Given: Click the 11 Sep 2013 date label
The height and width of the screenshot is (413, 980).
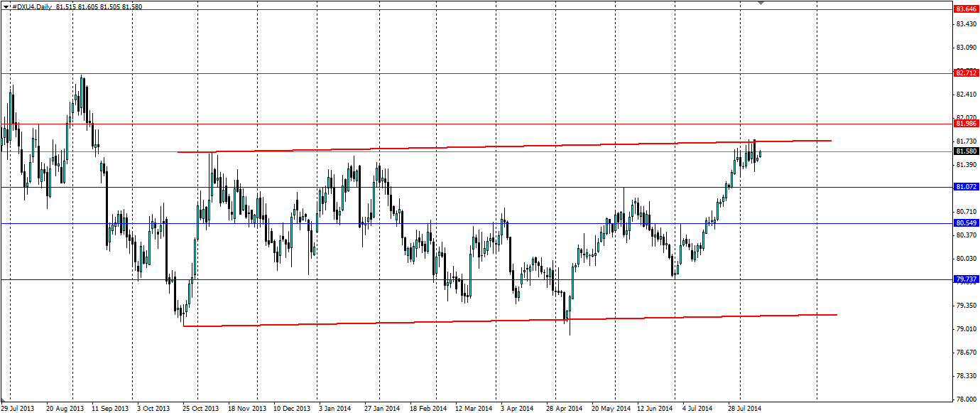Looking at the screenshot, I should coord(111,409).
